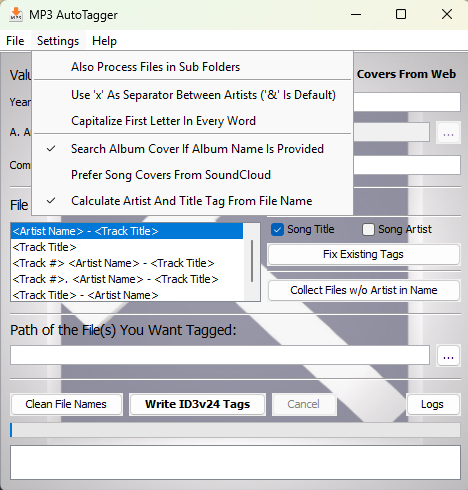Click Write ID3v24 Tags button

coord(198,404)
